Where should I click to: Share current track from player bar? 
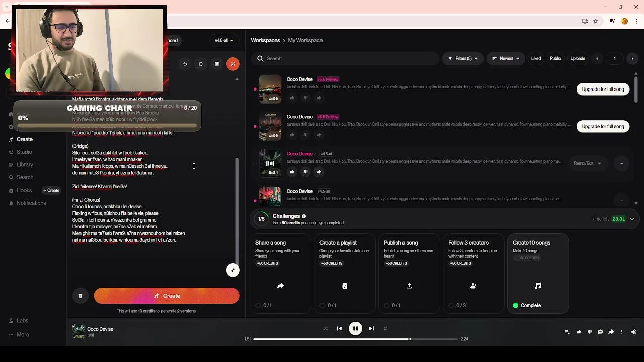611,332
